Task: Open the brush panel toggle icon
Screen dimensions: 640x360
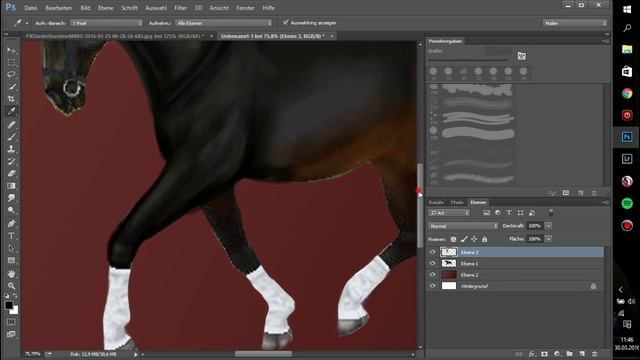Action: click(x=522, y=56)
